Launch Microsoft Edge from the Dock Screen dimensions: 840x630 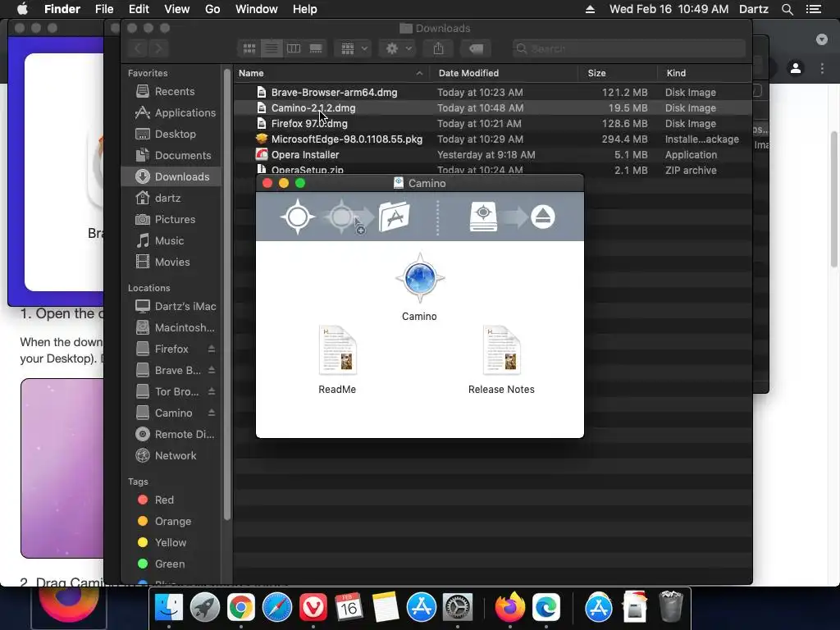point(546,608)
